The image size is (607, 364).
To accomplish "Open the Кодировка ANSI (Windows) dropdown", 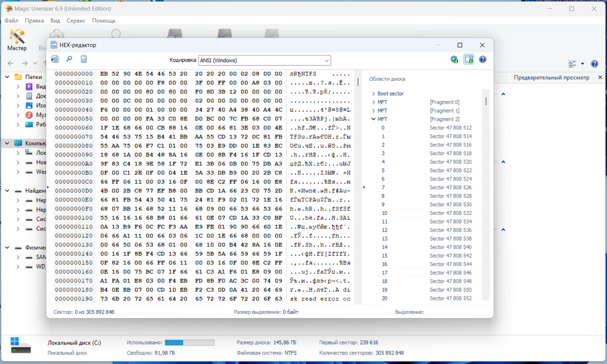I will coord(265,60).
